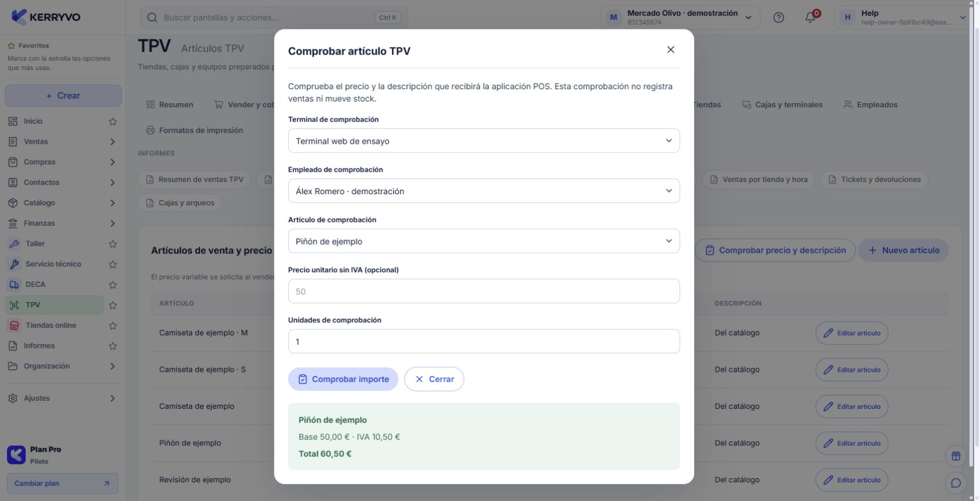Click Editar artículo for Piñón de ejemplo
The image size is (980, 501).
click(851, 444)
